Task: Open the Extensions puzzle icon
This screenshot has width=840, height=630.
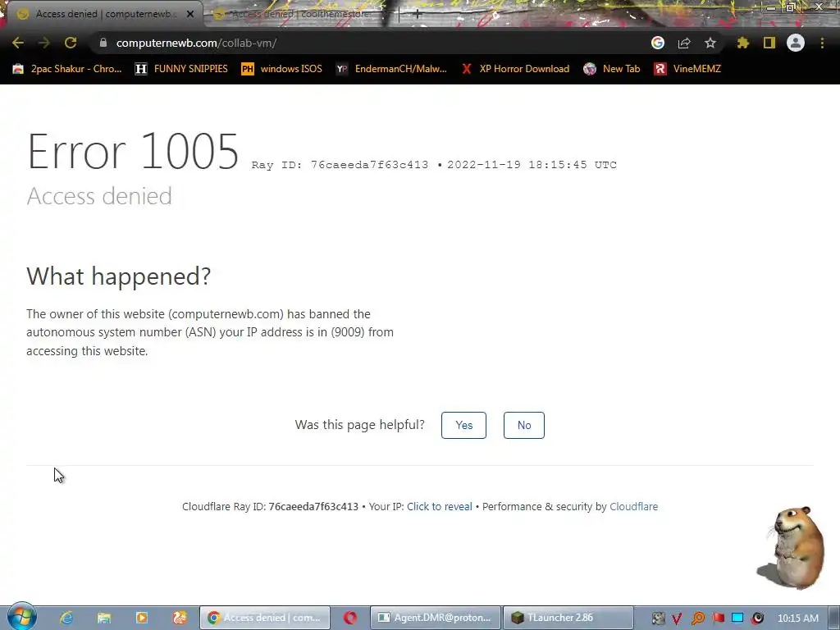Action: (742, 43)
